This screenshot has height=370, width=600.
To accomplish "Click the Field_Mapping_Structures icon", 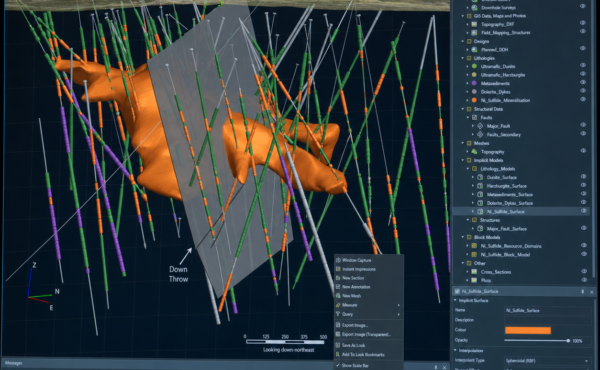I will point(474,33).
